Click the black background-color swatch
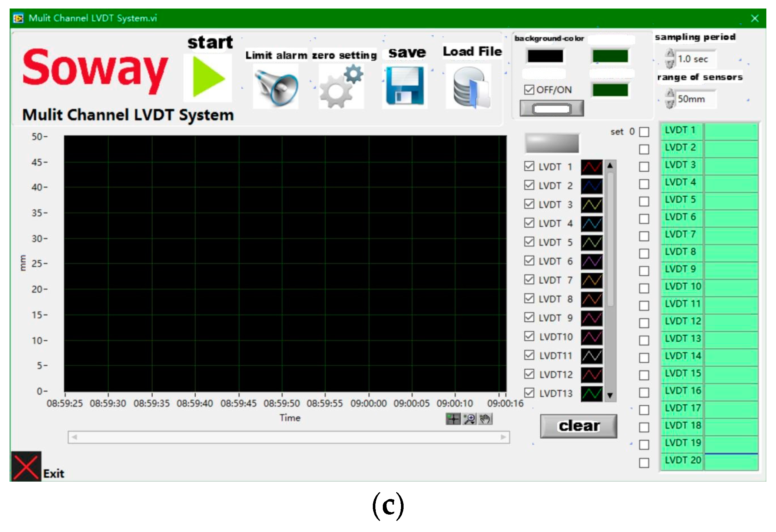Screen dimensions: 776x532 [x=545, y=56]
